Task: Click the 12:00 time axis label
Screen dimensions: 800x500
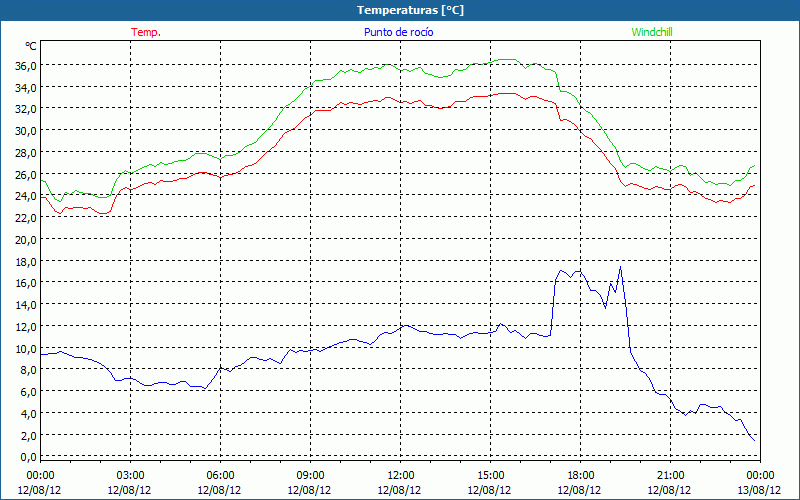Action: [x=401, y=476]
